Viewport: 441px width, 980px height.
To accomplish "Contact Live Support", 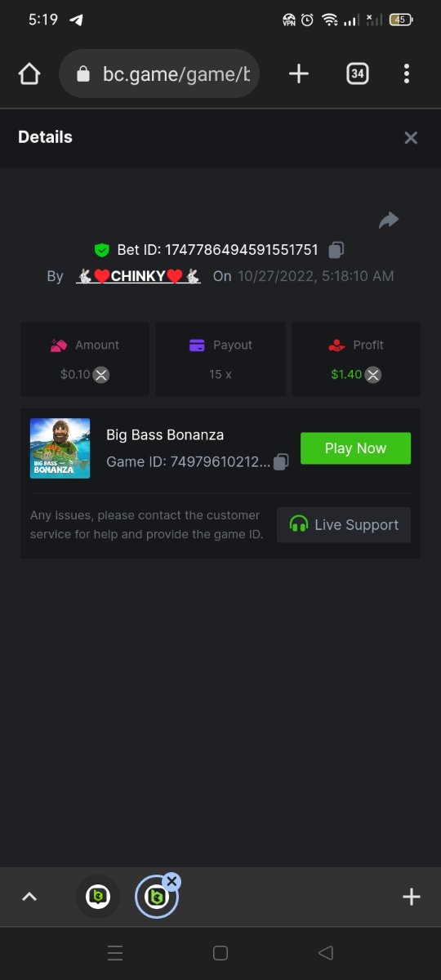I will 344,525.
